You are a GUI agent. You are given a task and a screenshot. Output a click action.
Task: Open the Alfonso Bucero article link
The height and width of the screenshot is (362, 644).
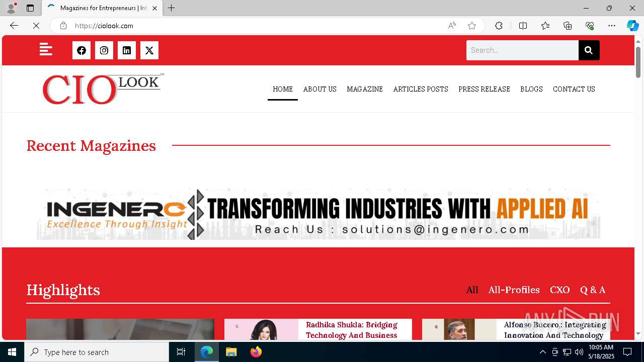[x=555, y=330]
